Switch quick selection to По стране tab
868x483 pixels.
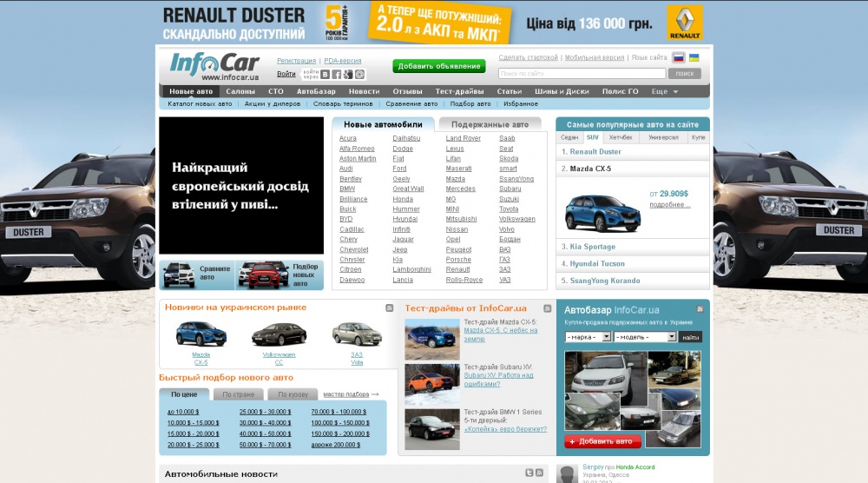[x=238, y=394]
